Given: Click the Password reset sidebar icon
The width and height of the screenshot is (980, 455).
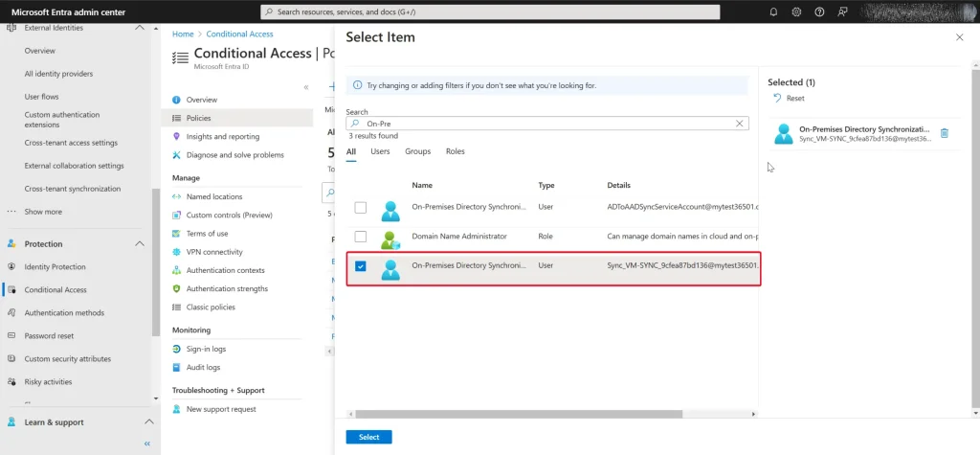Looking at the screenshot, I should [11, 336].
